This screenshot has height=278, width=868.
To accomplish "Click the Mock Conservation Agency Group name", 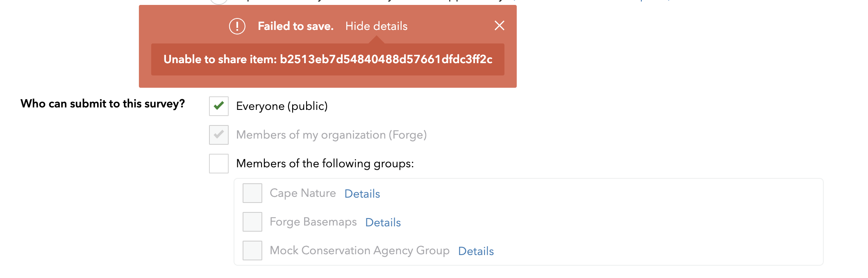I will coord(359,251).
